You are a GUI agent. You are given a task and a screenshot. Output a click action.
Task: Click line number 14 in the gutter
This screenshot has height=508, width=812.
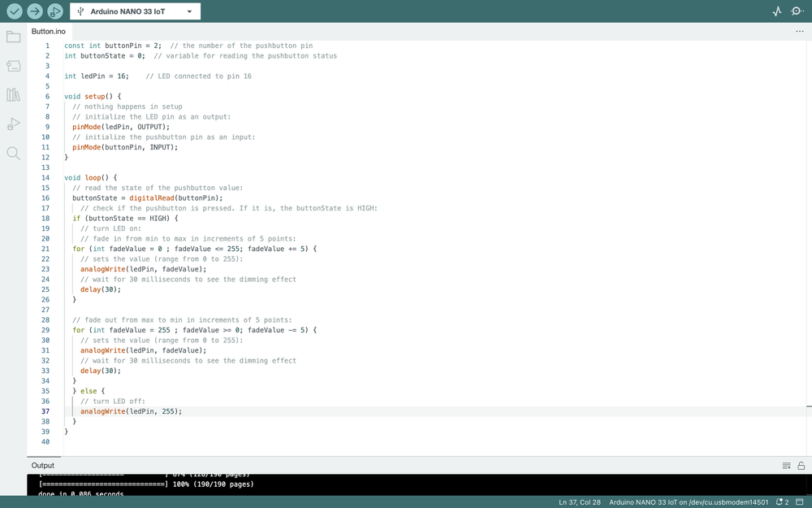click(45, 177)
